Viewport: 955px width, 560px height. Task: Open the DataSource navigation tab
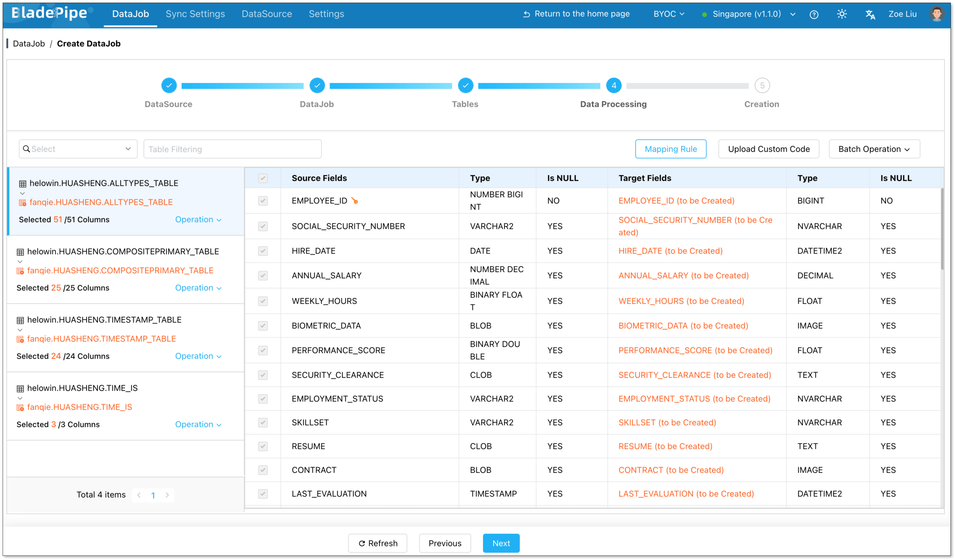tap(266, 14)
